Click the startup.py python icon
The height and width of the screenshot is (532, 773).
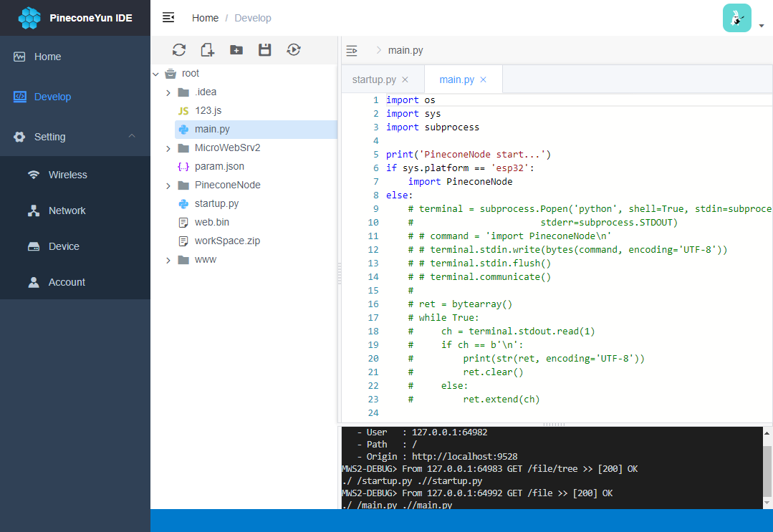pyautogui.click(x=183, y=203)
